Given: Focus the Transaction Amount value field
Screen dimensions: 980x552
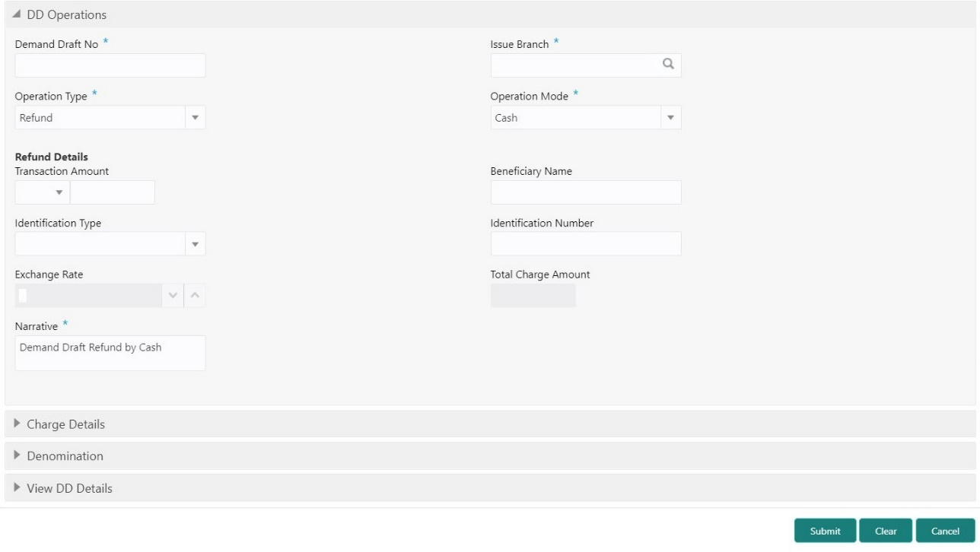Looking at the screenshot, I should (113, 192).
